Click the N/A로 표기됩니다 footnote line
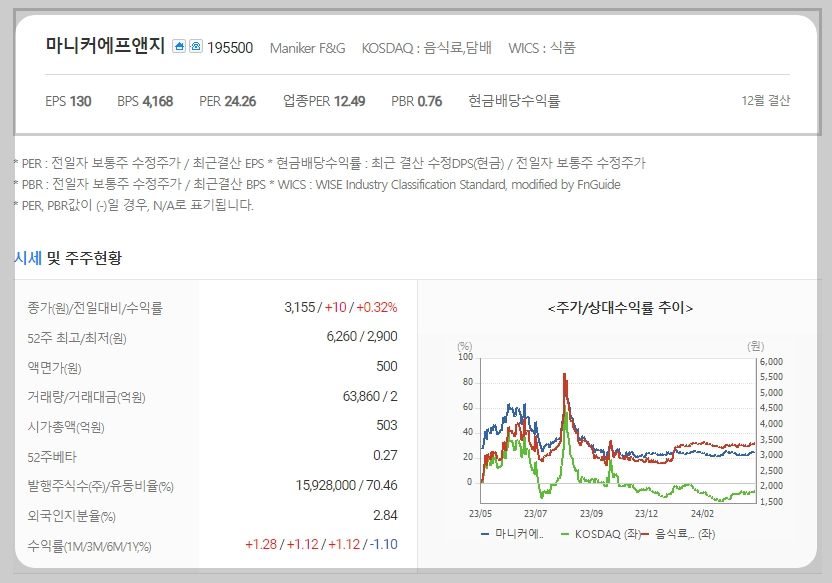 (134, 205)
